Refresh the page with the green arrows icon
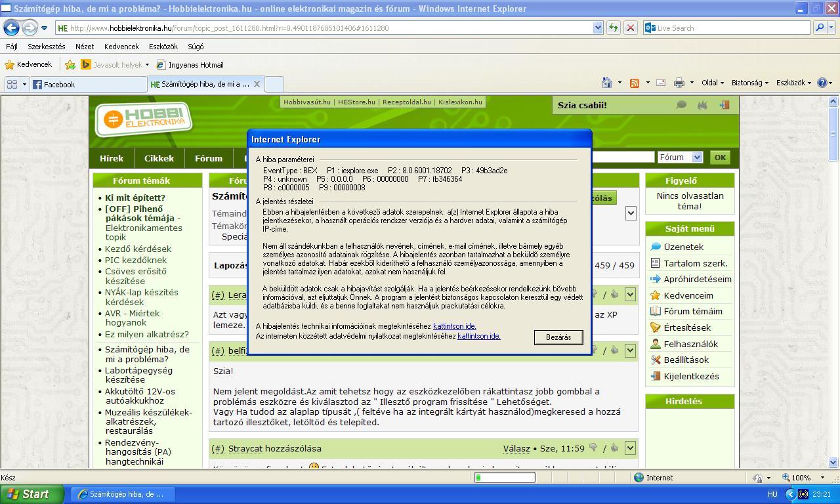 pos(614,28)
